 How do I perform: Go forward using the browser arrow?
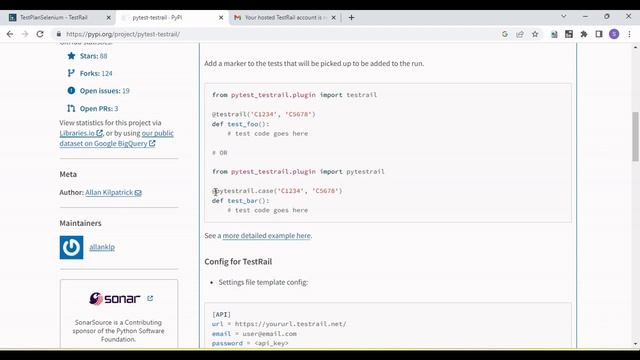25,34
